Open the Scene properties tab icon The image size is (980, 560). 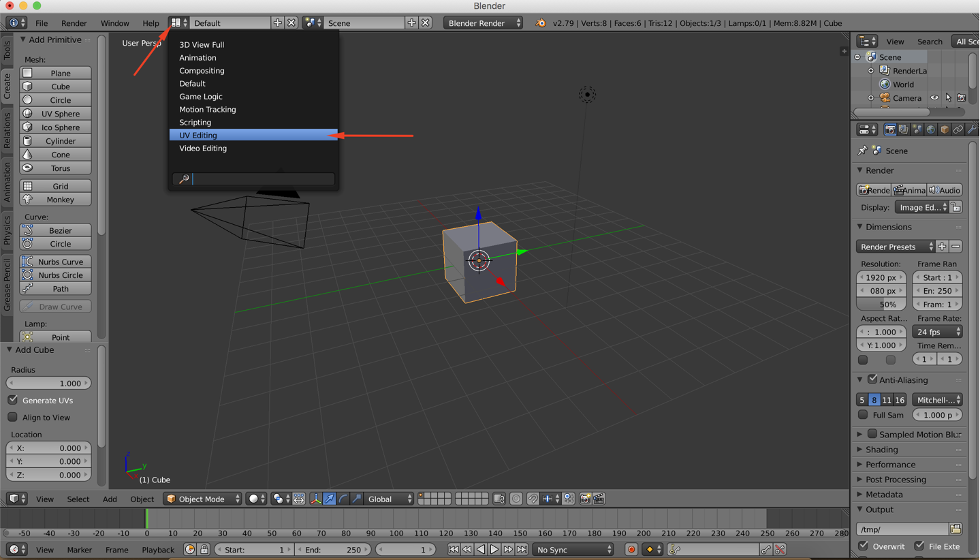pos(917,129)
